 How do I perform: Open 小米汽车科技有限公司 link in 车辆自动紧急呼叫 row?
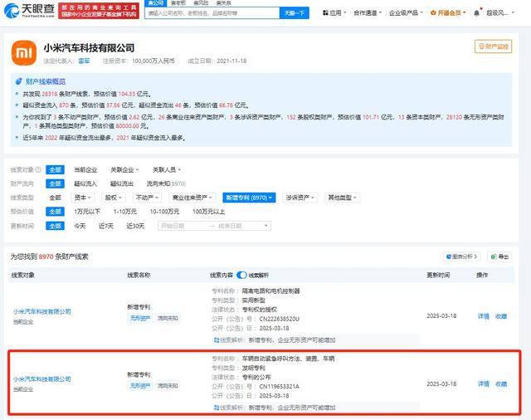42,379
